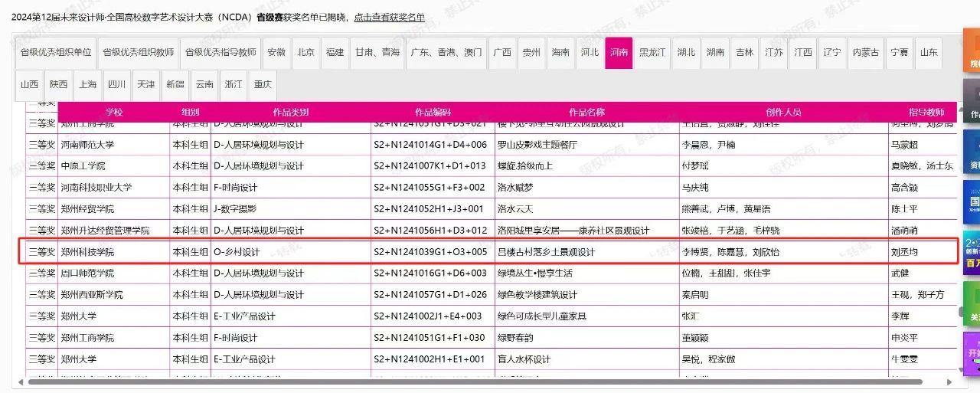Image resolution: width=980 pixels, height=393 pixels.
Task: Click the 指导教师 column header
Action: pos(922,112)
